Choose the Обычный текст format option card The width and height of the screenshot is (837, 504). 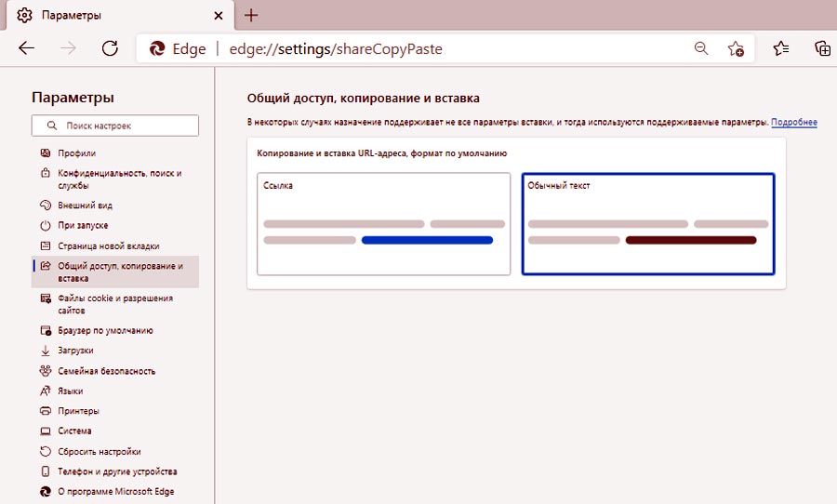click(x=648, y=224)
